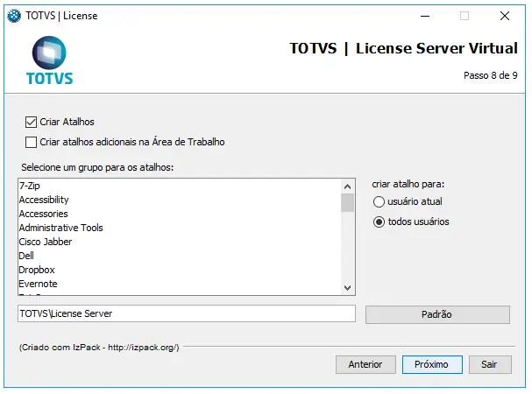The image size is (532, 394).
Task: Click the group list scrollbar thumb
Action: point(347,203)
